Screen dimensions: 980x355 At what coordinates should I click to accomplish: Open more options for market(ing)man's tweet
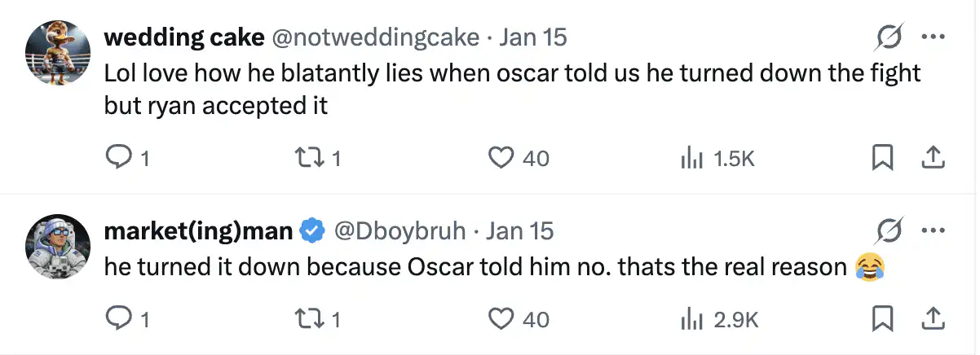(931, 231)
